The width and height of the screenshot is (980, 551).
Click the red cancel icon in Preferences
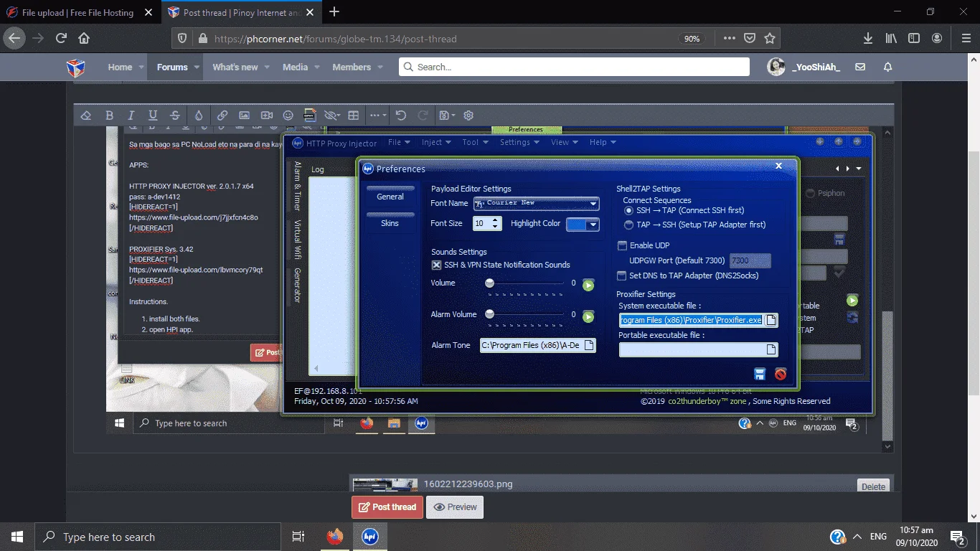click(781, 374)
